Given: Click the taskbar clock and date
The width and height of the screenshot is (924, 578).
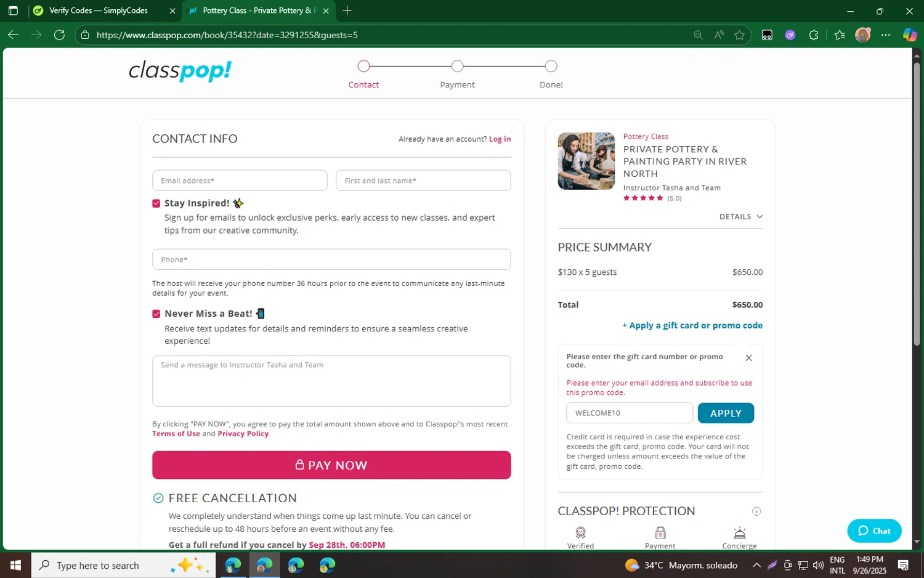Looking at the screenshot, I should click(x=870, y=565).
